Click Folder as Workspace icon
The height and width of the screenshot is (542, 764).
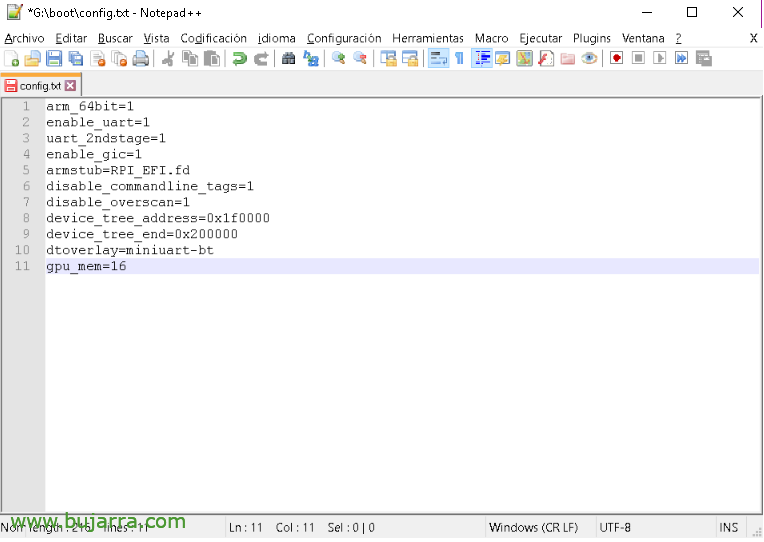tap(568, 58)
